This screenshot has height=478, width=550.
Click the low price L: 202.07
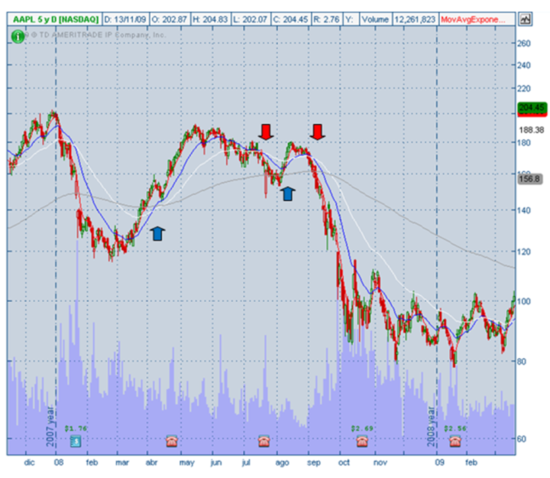250,19
